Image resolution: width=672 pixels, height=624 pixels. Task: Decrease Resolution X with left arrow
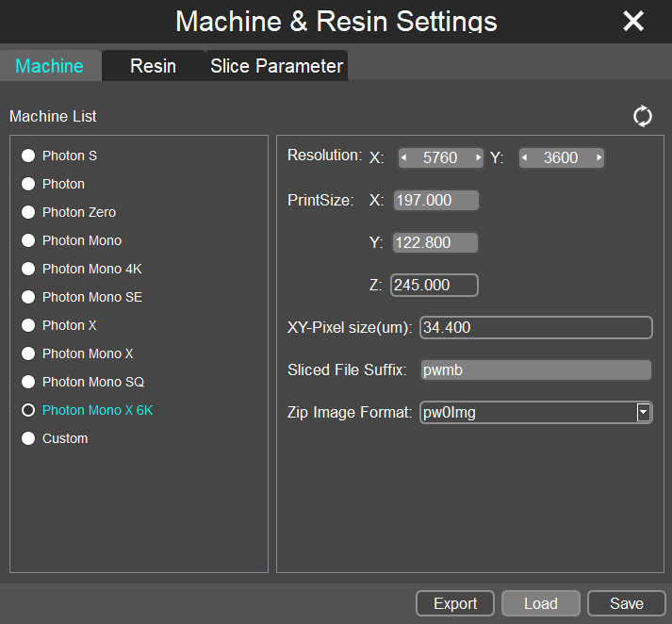403,157
